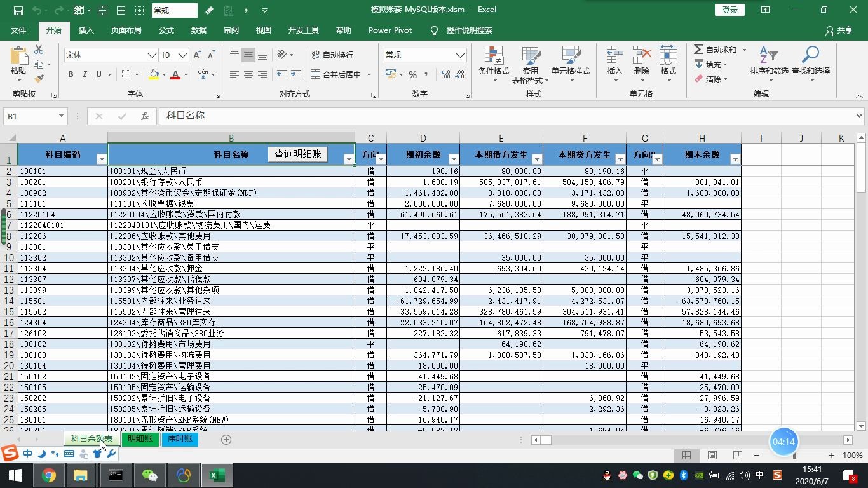Decrease the cell indent
The height and width of the screenshot is (488, 868).
click(x=282, y=75)
